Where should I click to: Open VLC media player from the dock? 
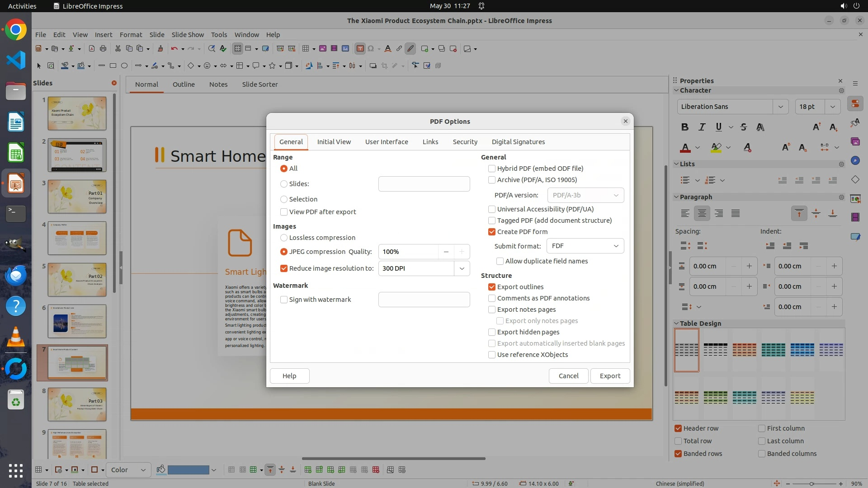tap(16, 337)
